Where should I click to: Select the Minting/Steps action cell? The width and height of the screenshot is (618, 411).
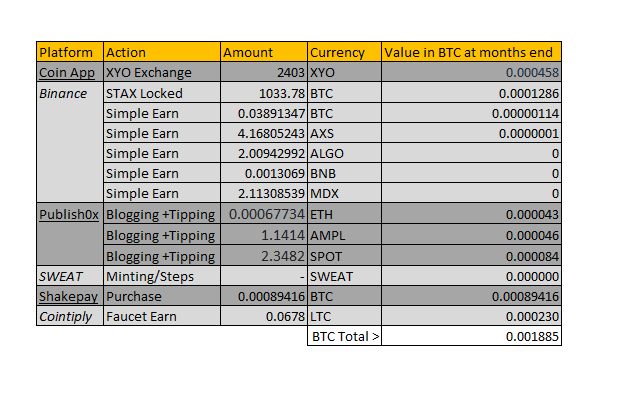[162, 276]
